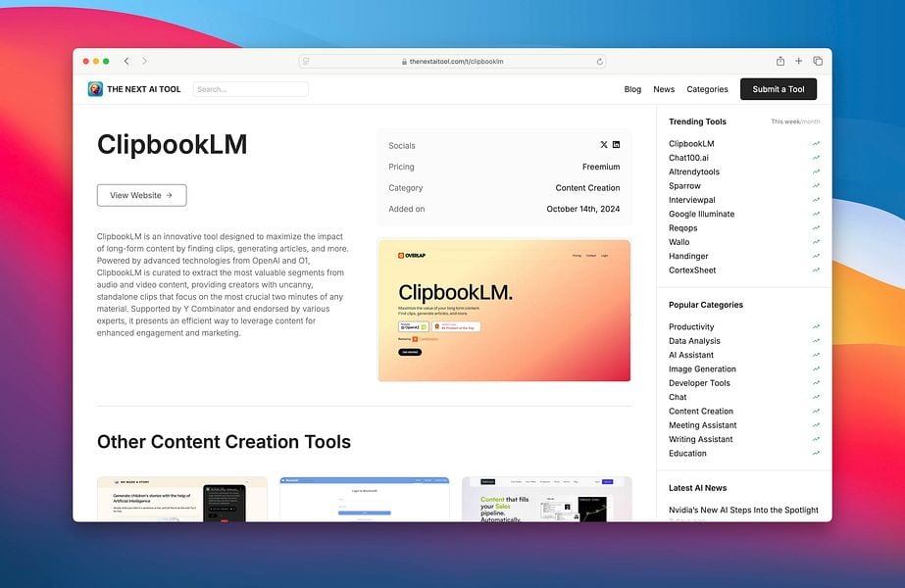The width and height of the screenshot is (905, 588).
Task: Click trending arrow icon beside Wallo
Action: click(x=816, y=242)
